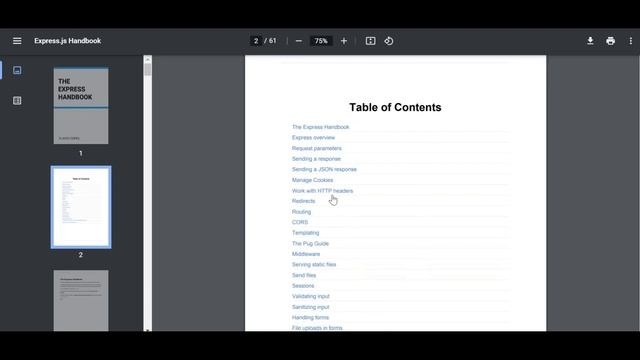The image size is (640, 360).
Task: Open the Send files link
Action: (304, 275)
